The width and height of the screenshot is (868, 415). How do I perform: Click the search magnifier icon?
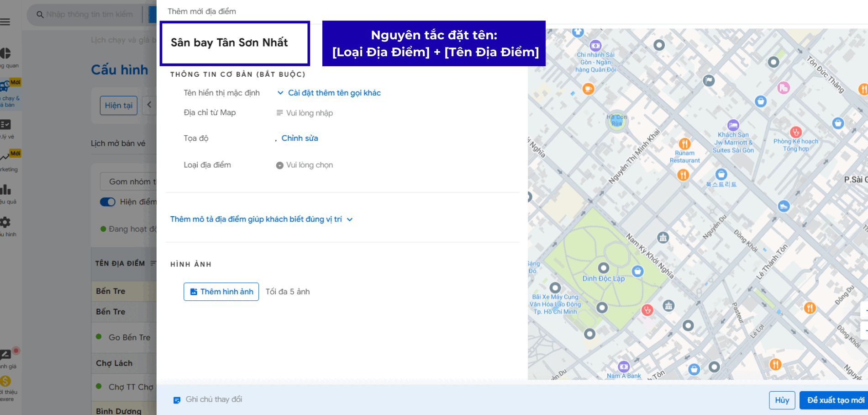click(40, 15)
